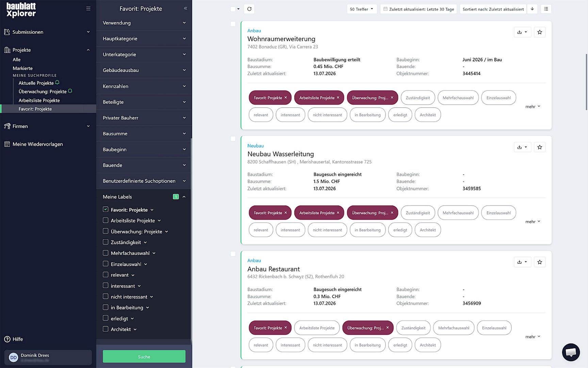The height and width of the screenshot is (368, 588).
Task: Open export menu for Wohnraumerweiterung
Action: tap(522, 32)
